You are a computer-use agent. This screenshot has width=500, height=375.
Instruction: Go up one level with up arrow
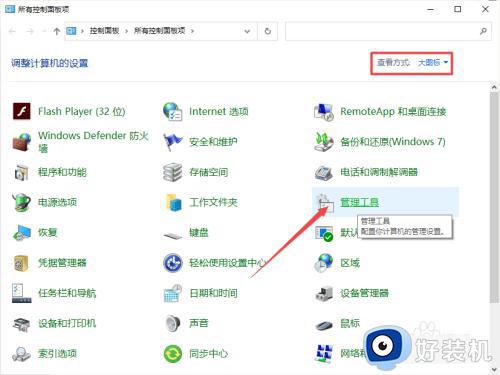[56, 31]
